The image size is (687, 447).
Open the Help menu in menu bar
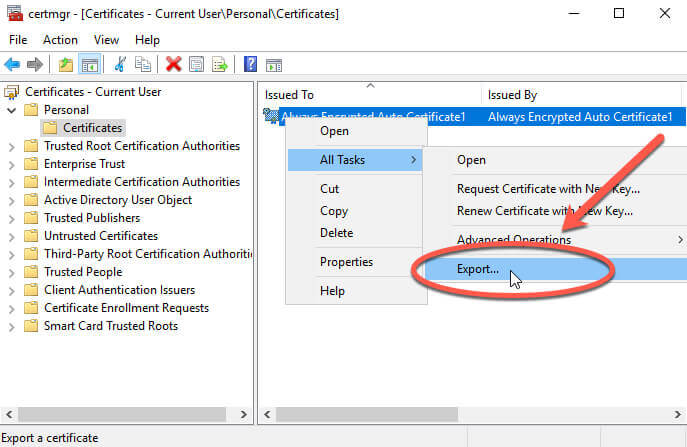click(147, 40)
